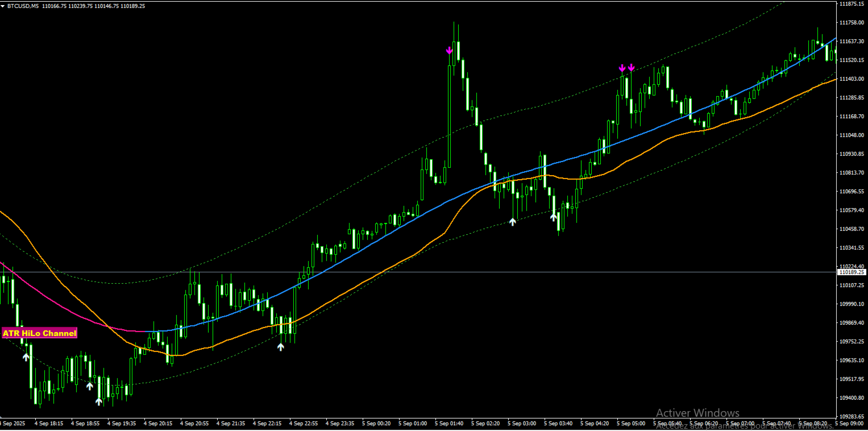Screen dimensions: 868x431
Task: Click time label 4 Sep 22:15
Action: click(x=267, y=423)
